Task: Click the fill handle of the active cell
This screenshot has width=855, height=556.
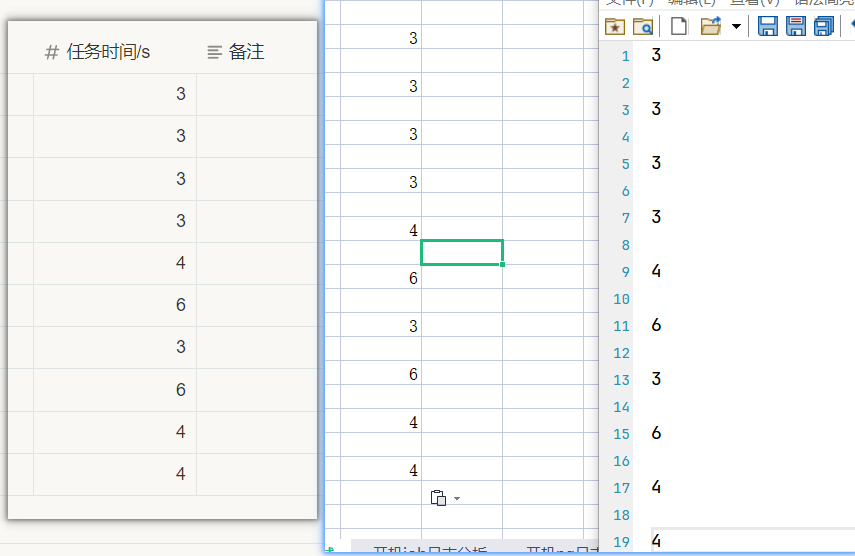Action: click(x=502, y=264)
